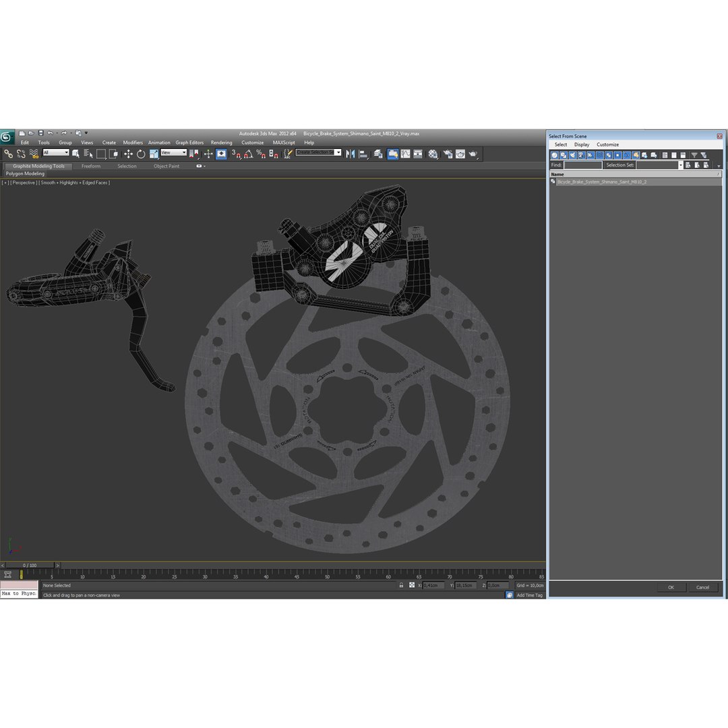Open the Layer Manager
The width and height of the screenshot is (728, 728).
(x=378, y=154)
